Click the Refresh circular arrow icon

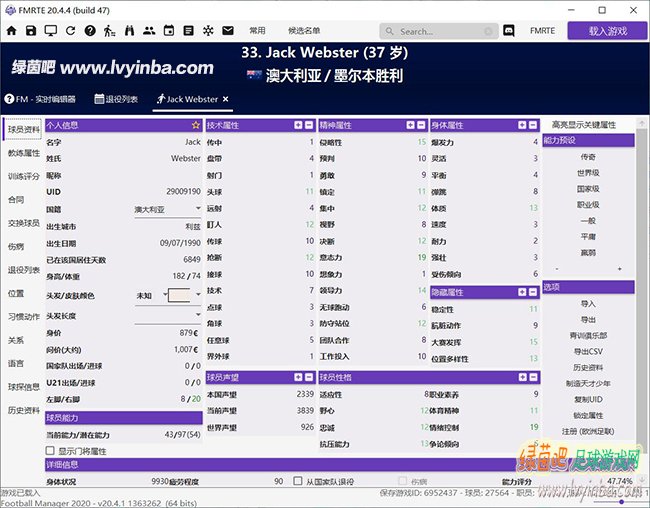70,31
